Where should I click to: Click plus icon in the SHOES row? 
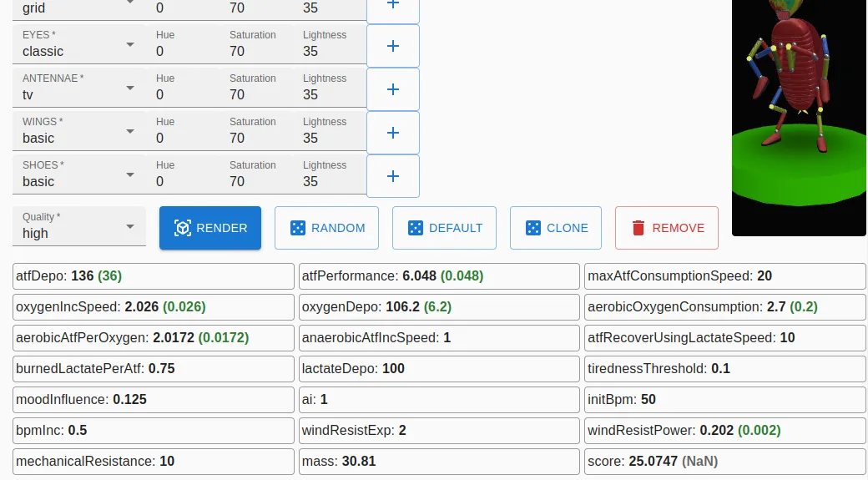[x=393, y=176]
